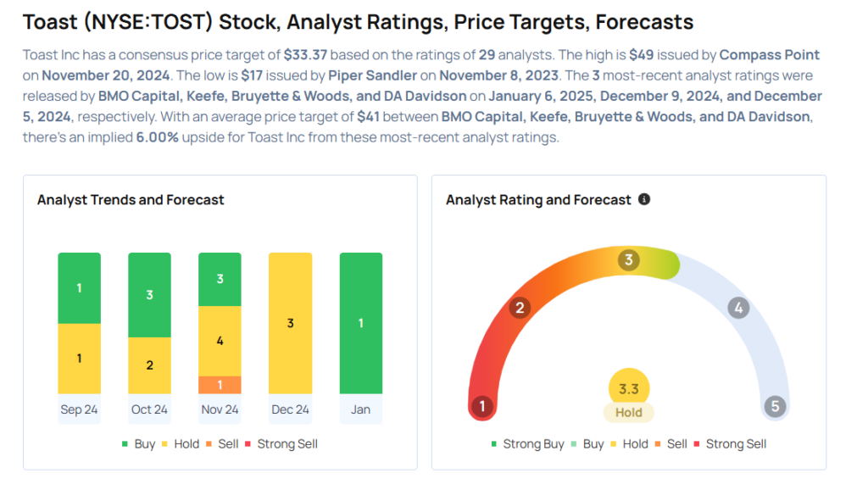868x490 pixels.
Task: Click gauge marker number 2
Action: 520,308
